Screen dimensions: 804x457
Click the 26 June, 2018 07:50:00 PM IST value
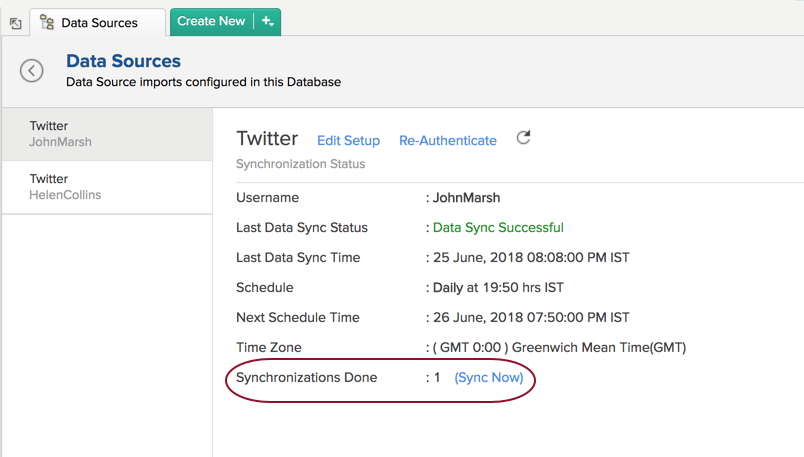click(x=531, y=317)
